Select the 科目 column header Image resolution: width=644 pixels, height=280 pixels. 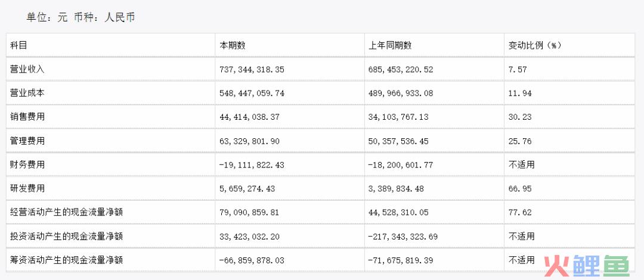(x=18, y=45)
